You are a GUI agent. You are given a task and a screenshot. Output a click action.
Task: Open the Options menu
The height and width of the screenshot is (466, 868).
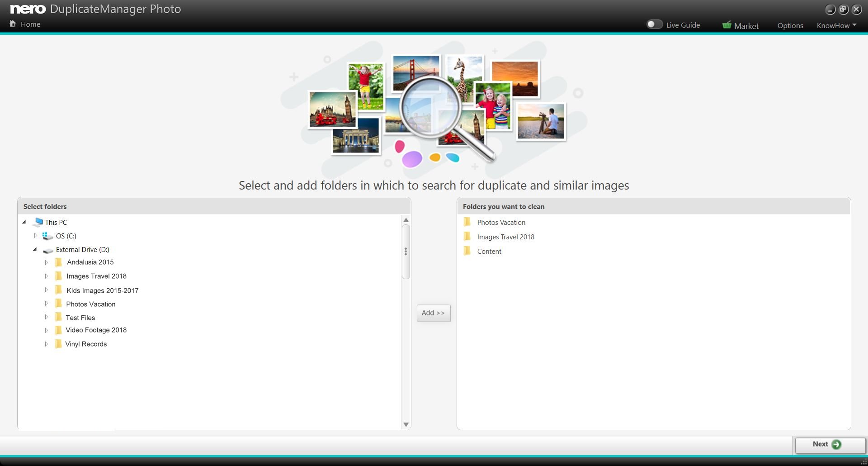[790, 25]
